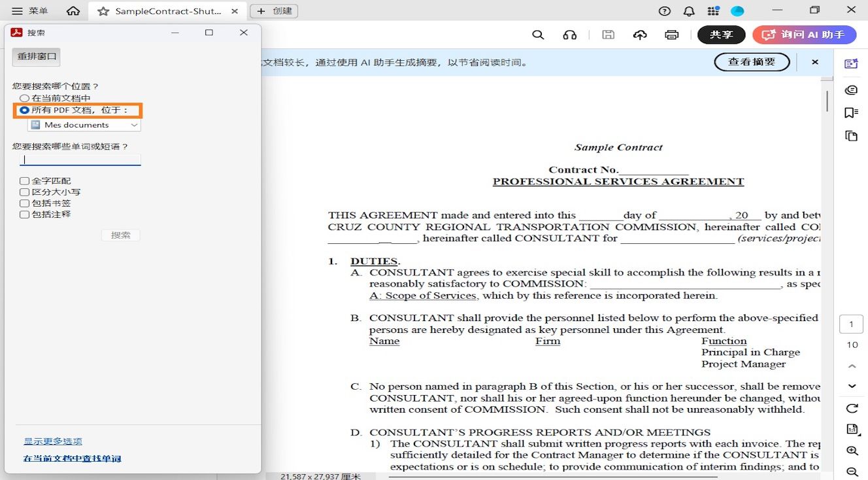Viewport: 868px width, 480px height.
Task: Go to the Home icon
Action: (x=73, y=11)
